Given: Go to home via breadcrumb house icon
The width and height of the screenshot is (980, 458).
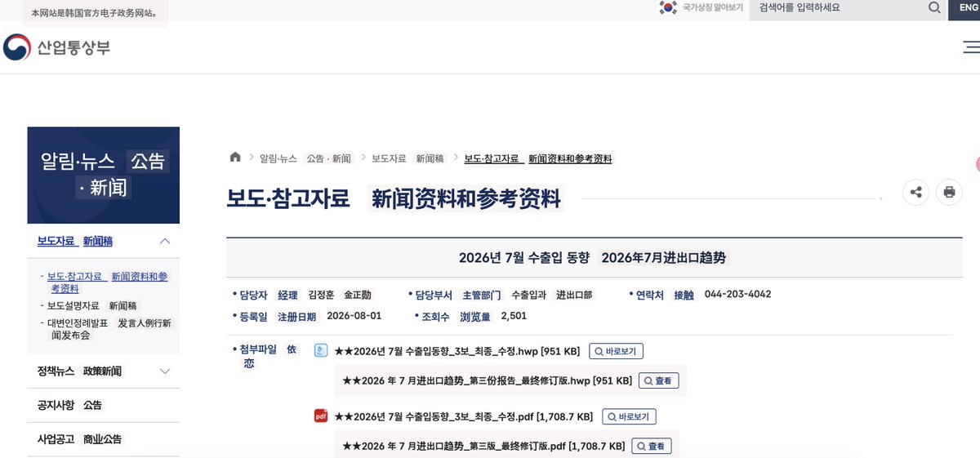Looking at the screenshot, I should (236, 158).
